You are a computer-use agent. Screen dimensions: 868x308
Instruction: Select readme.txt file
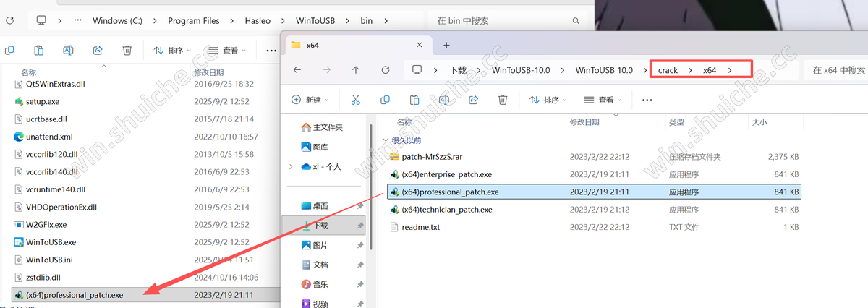pos(595,227)
